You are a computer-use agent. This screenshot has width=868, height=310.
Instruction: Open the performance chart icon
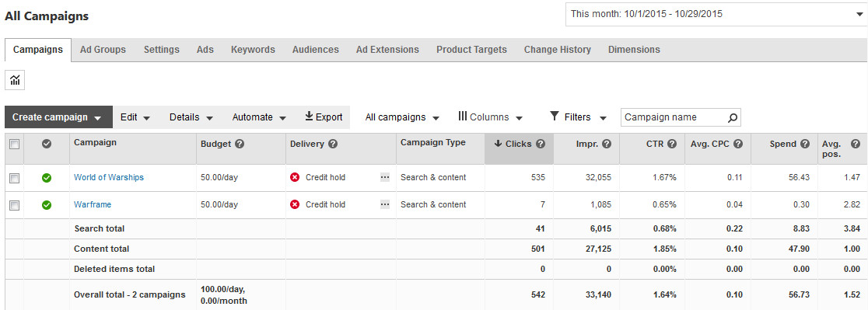[15, 80]
